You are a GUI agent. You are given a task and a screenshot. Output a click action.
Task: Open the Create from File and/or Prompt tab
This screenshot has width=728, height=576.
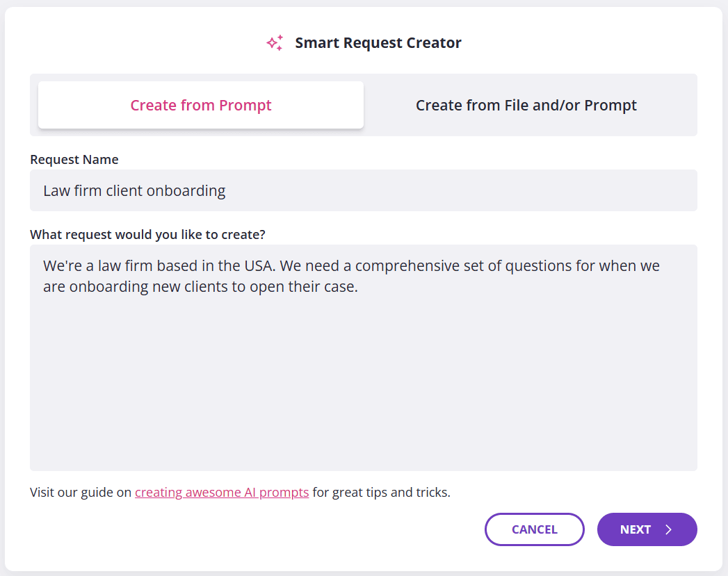click(526, 106)
